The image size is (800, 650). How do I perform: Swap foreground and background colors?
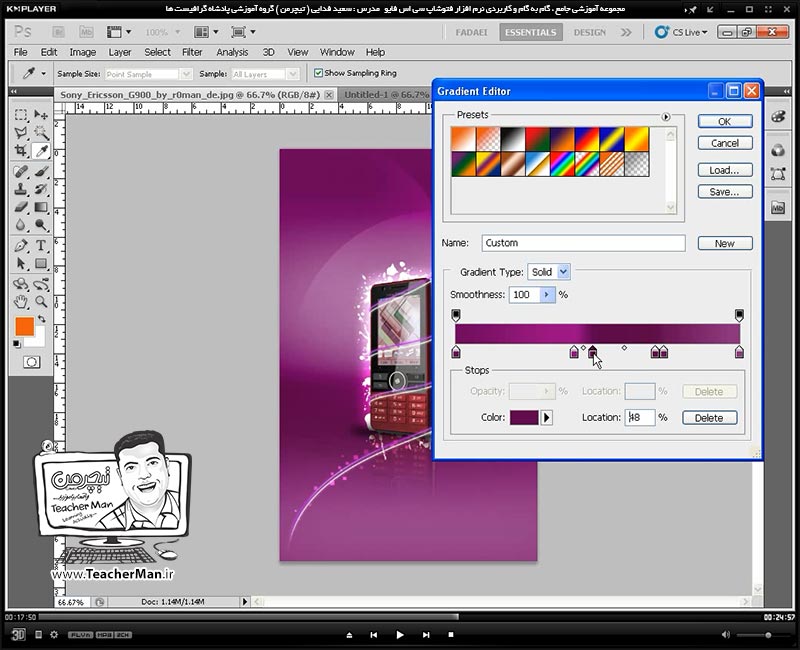[x=42, y=319]
